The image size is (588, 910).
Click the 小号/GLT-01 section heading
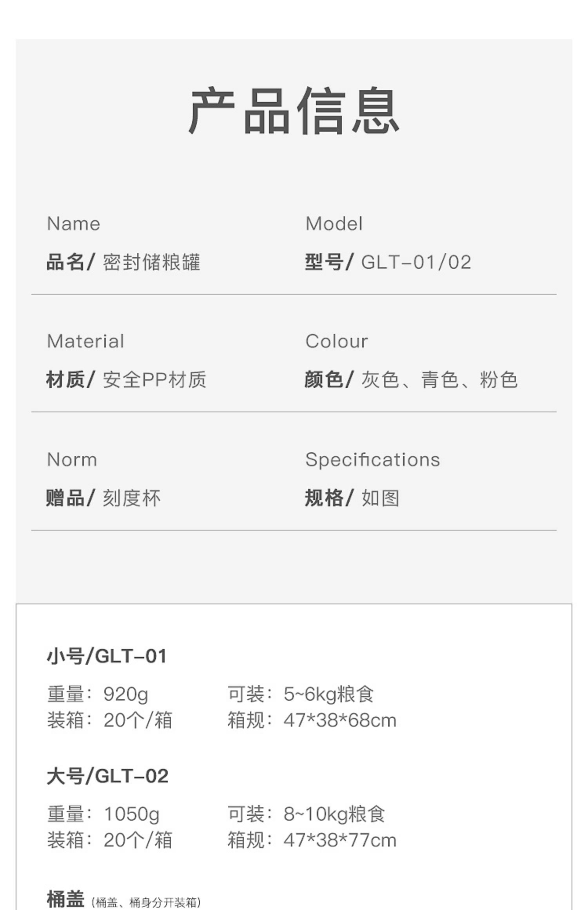point(107,656)
